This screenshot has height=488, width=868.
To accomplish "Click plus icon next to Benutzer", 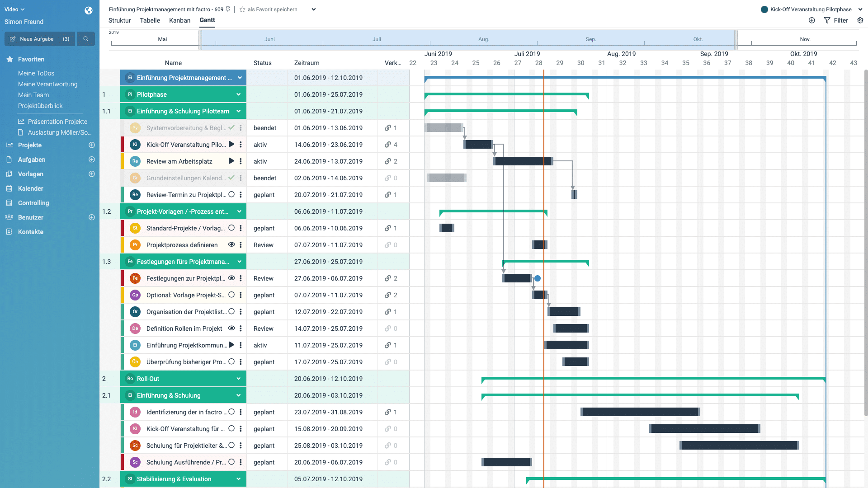I will (x=92, y=217).
